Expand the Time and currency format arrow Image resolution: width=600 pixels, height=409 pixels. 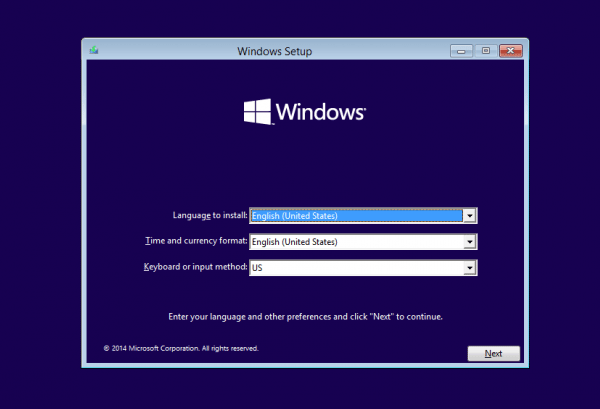coord(470,242)
